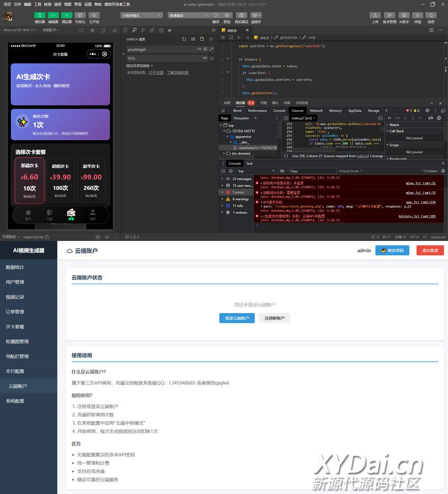448x494 pixels.
Task: Click the 编译 compile refresh icon
Action: coord(216,15)
